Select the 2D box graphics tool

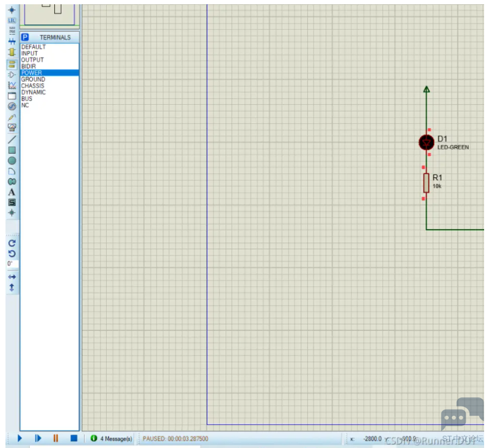(x=12, y=150)
